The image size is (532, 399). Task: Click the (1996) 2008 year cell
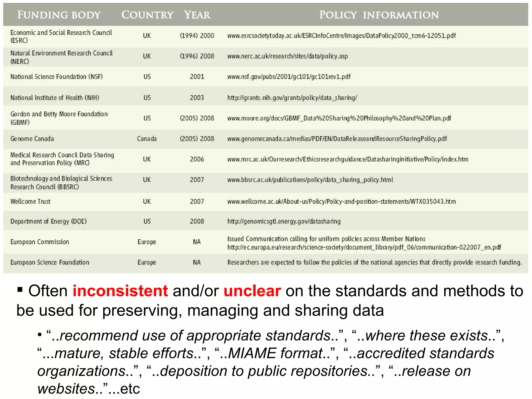click(x=197, y=56)
